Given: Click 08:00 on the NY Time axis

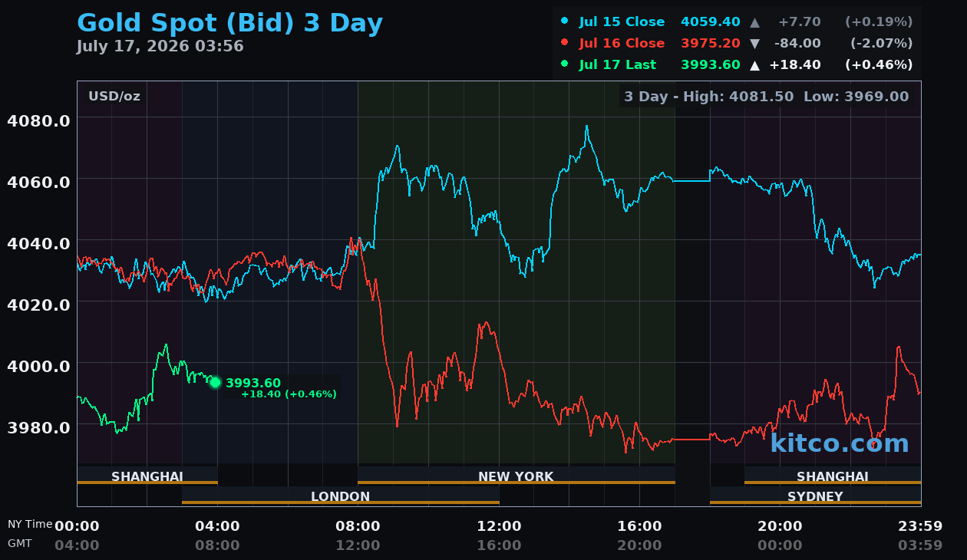Looking at the screenshot, I should click(x=358, y=526).
